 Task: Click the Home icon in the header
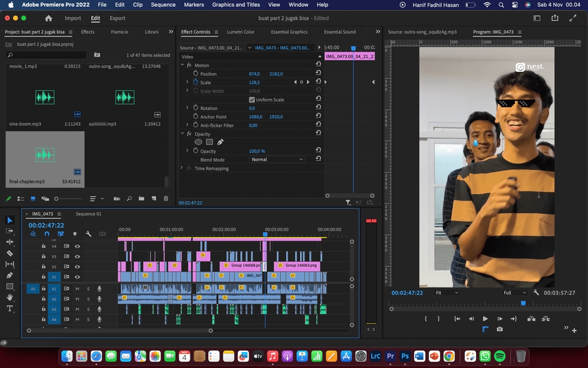[48, 18]
